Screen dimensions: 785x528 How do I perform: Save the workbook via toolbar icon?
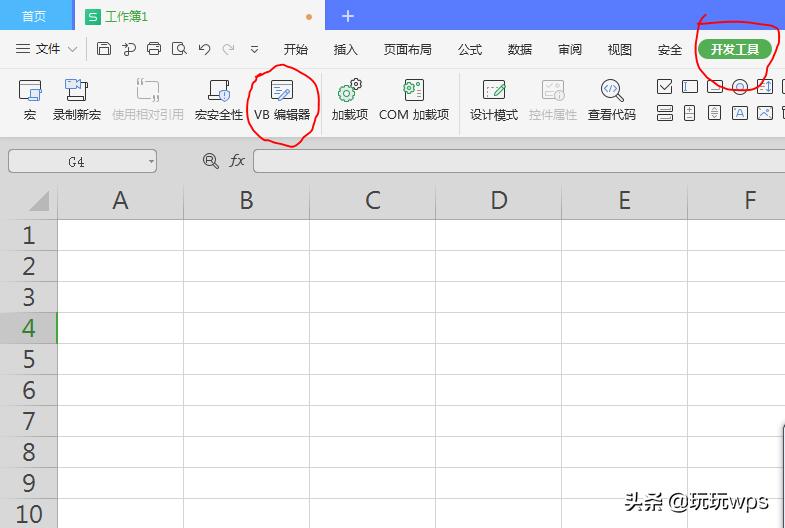(104, 49)
